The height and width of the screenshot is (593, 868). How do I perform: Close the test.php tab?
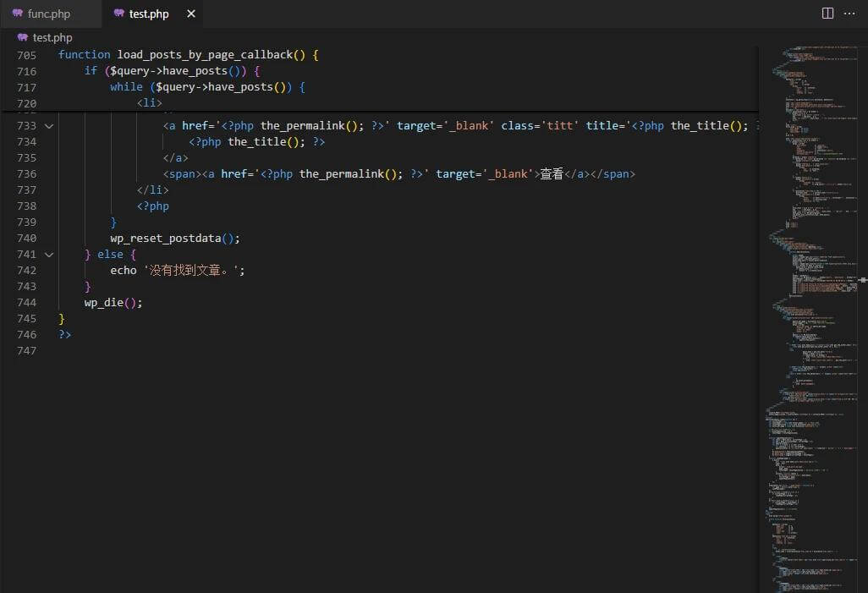coord(191,14)
